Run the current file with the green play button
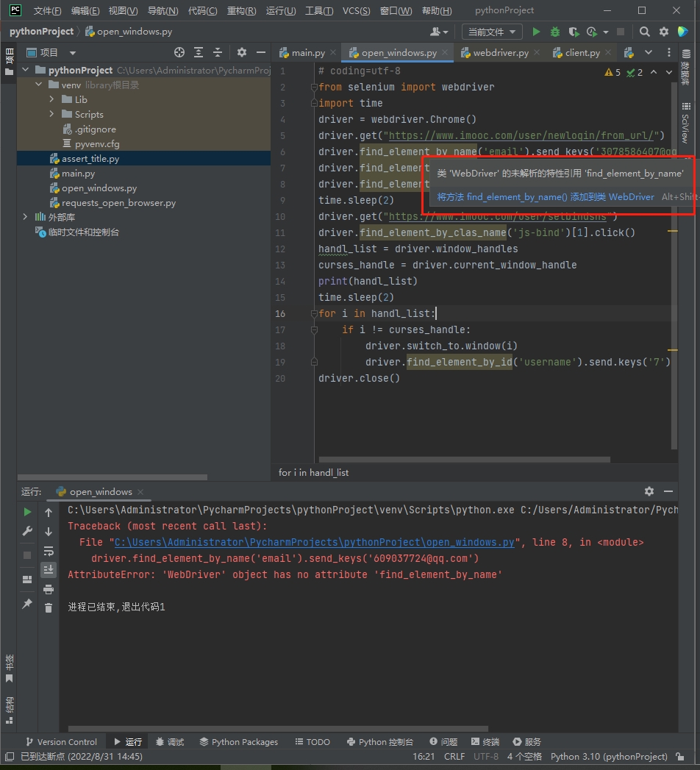This screenshot has width=700, height=770. click(x=536, y=32)
